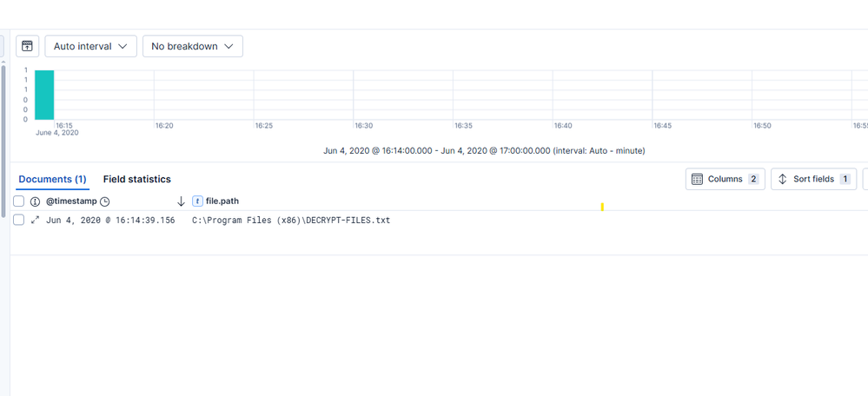Open the Auto interval dropdown
This screenshot has width=868, height=396.
pyautogui.click(x=90, y=46)
